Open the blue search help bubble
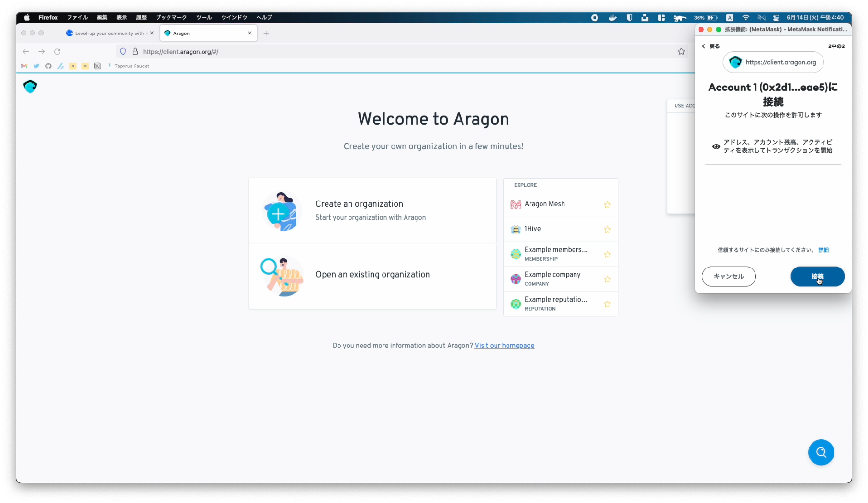This screenshot has width=868, height=503. point(821,452)
